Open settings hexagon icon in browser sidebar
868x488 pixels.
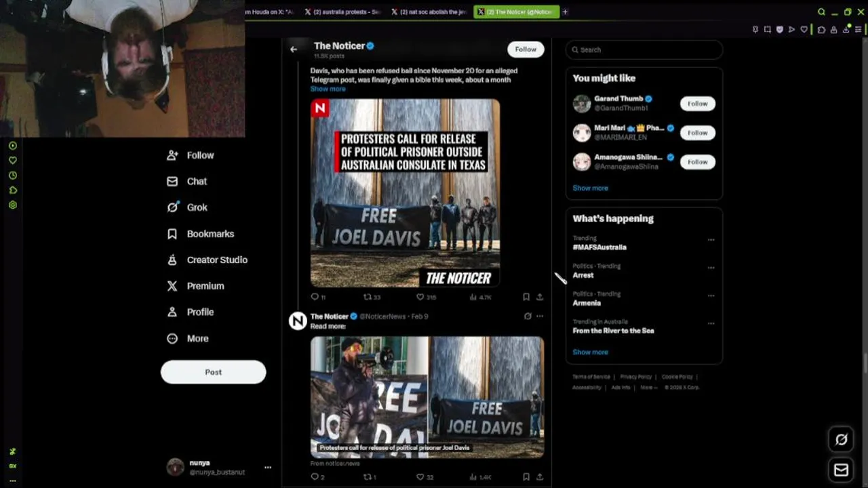(x=13, y=205)
